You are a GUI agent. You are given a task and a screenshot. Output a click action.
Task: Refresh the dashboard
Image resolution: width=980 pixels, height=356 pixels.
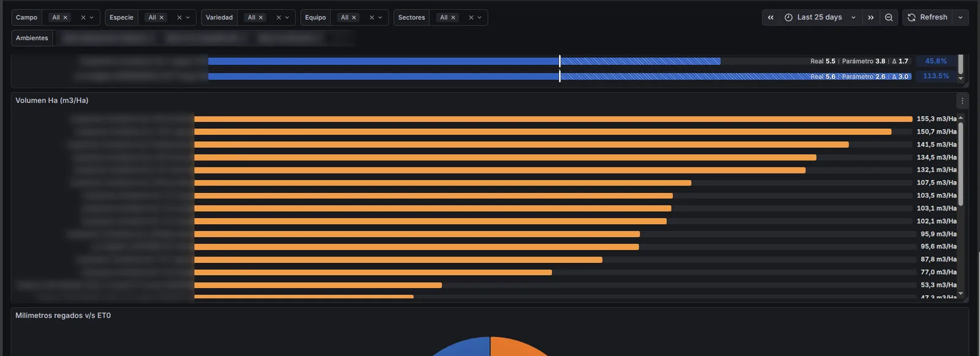coord(927,18)
